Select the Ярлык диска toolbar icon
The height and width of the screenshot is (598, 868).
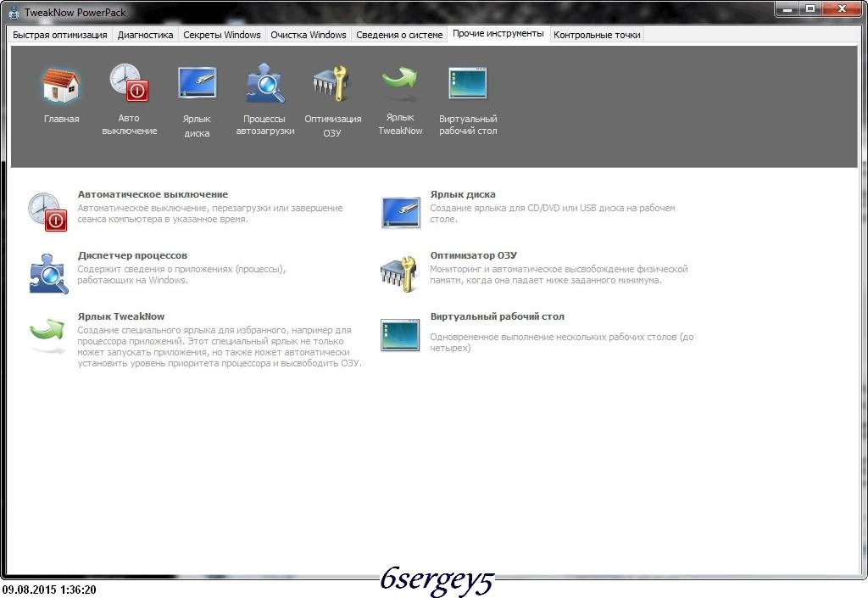[x=197, y=83]
